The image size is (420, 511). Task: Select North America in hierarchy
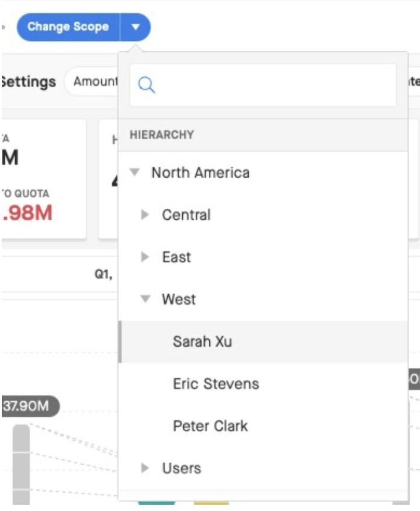pyautogui.click(x=200, y=172)
